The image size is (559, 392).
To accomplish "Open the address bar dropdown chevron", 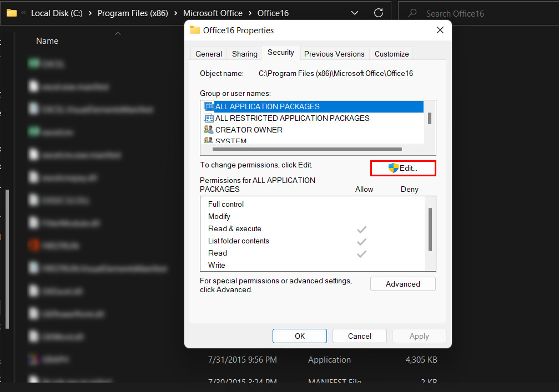I will [354, 12].
